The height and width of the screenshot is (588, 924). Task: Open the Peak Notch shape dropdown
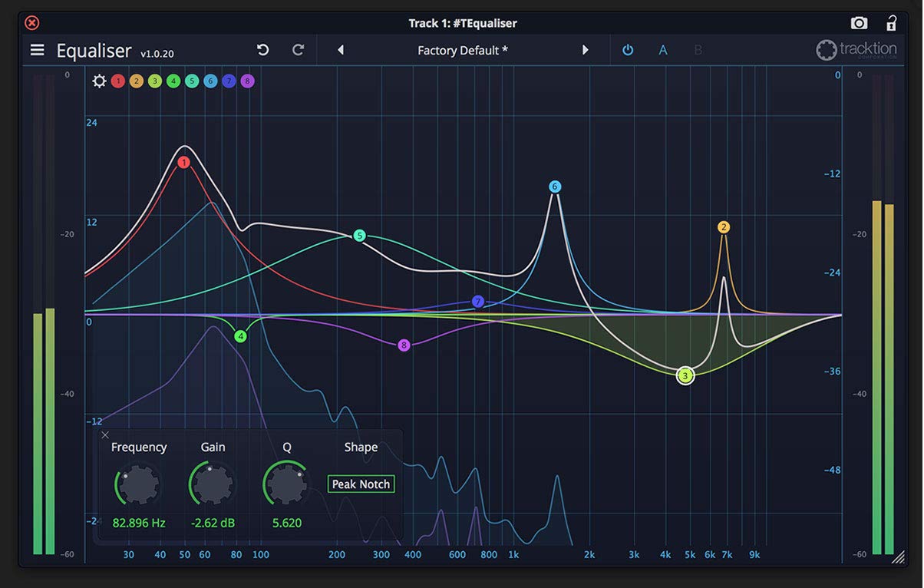coord(361,484)
